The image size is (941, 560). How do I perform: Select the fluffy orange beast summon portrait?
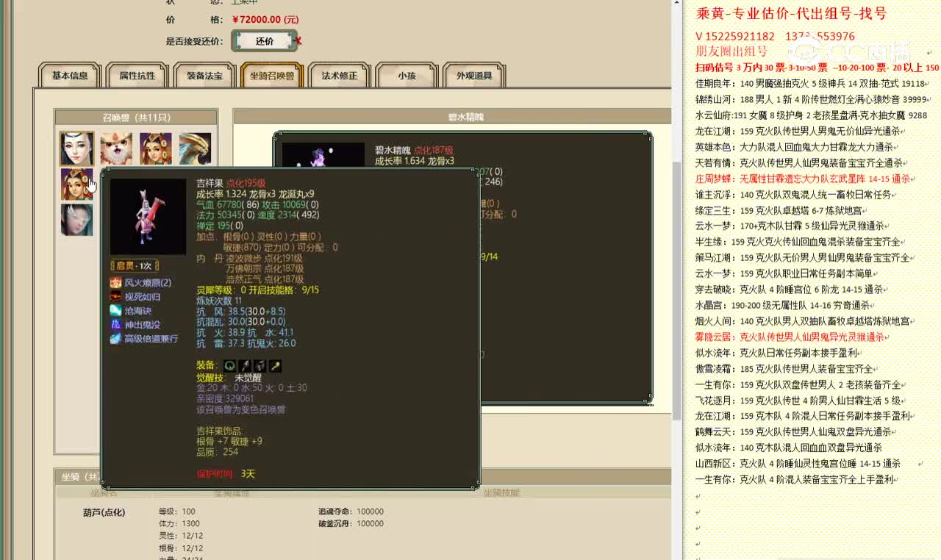116,148
